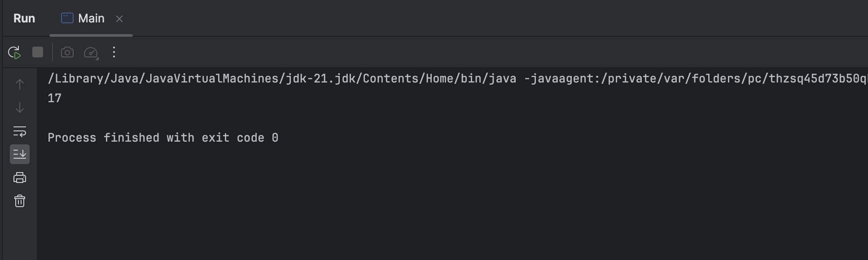Viewport: 868px width, 260px height.
Task: Click the Main tab's application icon
Action: click(x=67, y=18)
